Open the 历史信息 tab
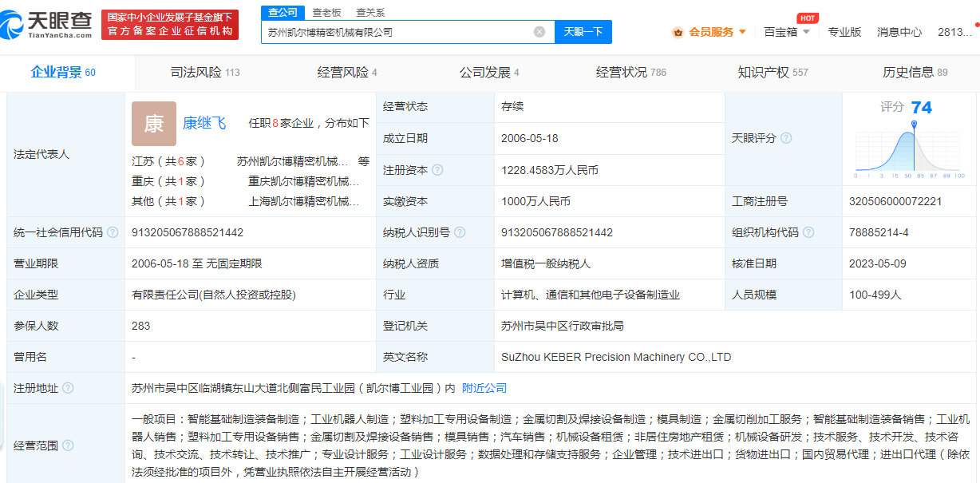Viewport: 980px width, 483px height. [915, 73]
